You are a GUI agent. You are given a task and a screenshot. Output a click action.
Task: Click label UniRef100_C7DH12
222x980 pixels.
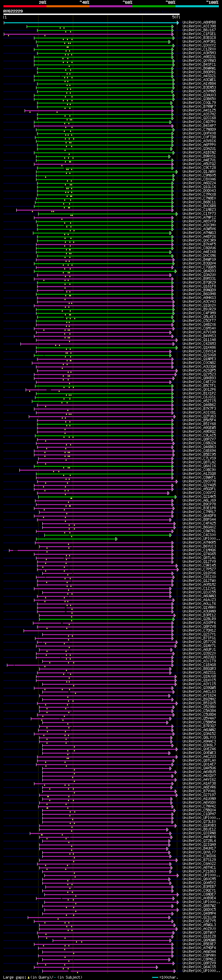[199, 631]
